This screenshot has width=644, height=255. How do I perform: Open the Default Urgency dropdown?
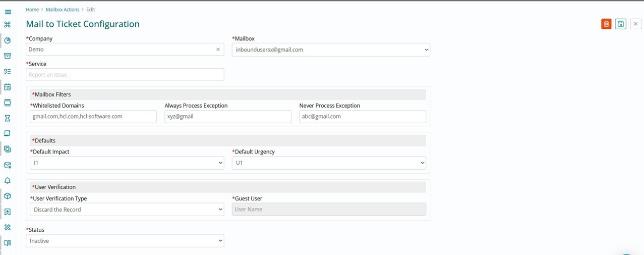[x=329, y=163]
